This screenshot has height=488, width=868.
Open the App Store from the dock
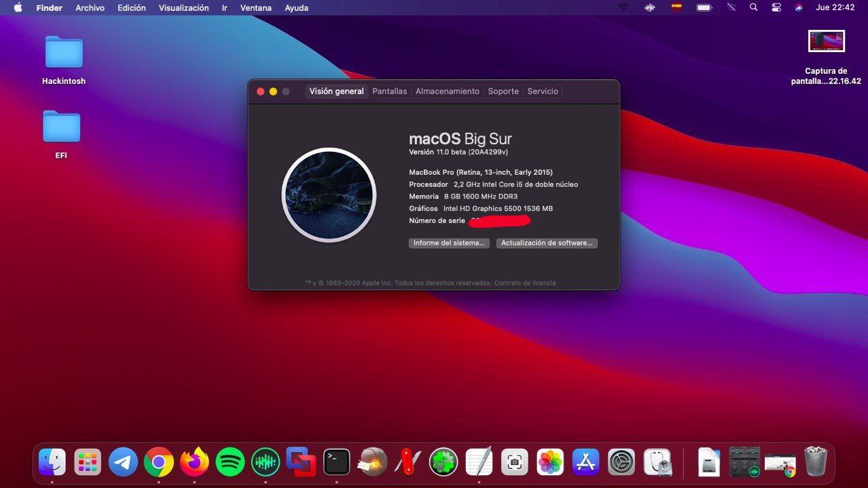click(x=586, y=462)
